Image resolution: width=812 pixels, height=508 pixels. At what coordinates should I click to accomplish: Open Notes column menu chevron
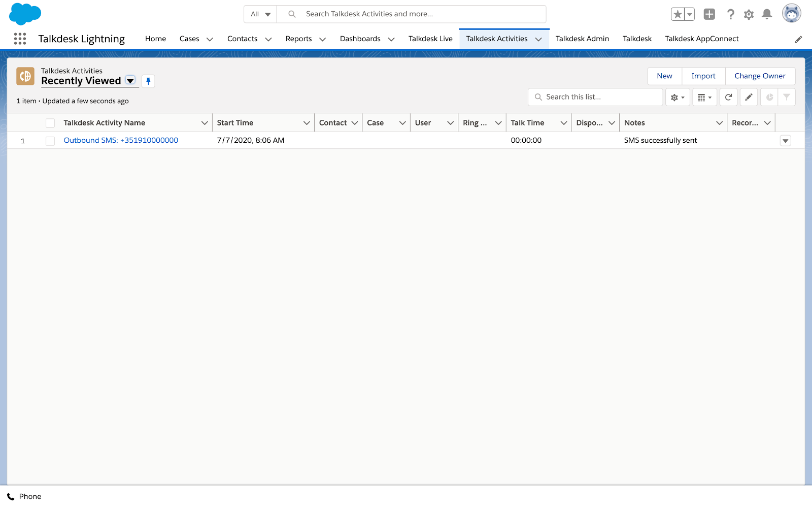[720, 123]
